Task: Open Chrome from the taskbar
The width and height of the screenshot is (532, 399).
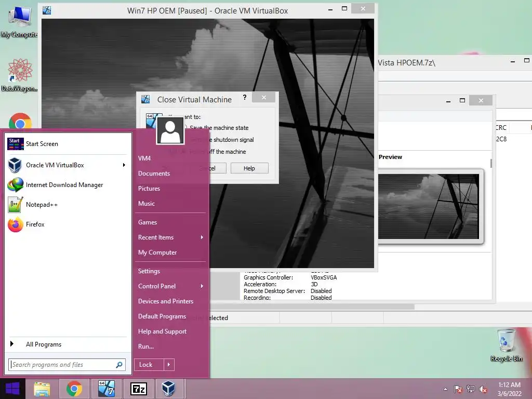Action: (74, 389)
